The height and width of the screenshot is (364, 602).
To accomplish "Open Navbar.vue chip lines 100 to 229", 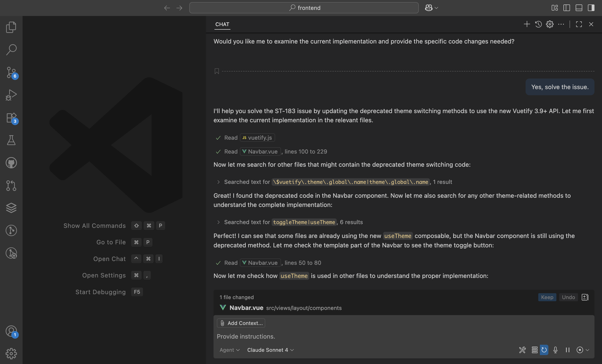I will click(x=260, y=151).
